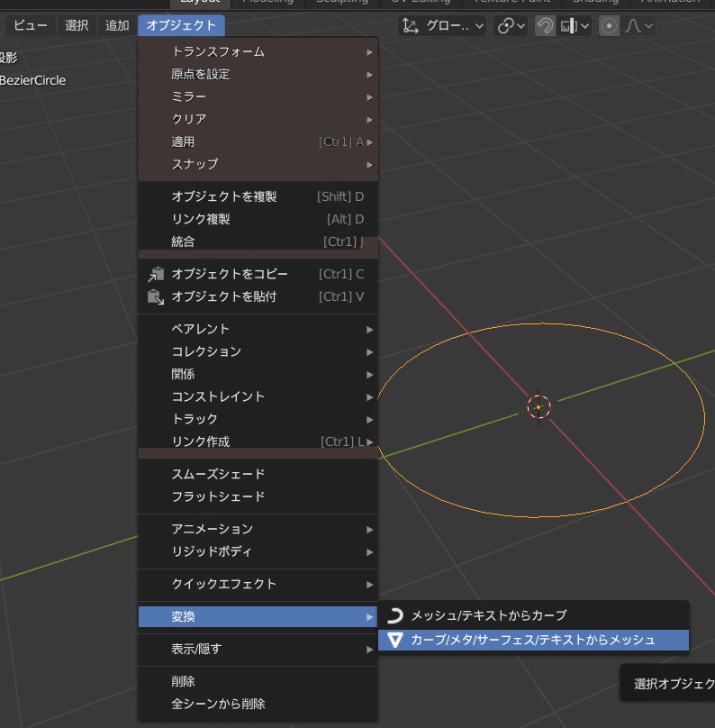Click the curve icon メッシュ/テキストからカーブ

394,615
